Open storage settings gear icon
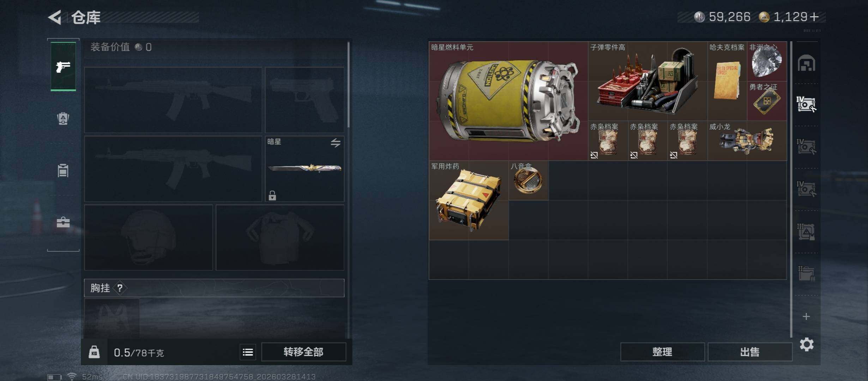The height and width of the screenshot is (381, 868). click(x=807, y=344)
